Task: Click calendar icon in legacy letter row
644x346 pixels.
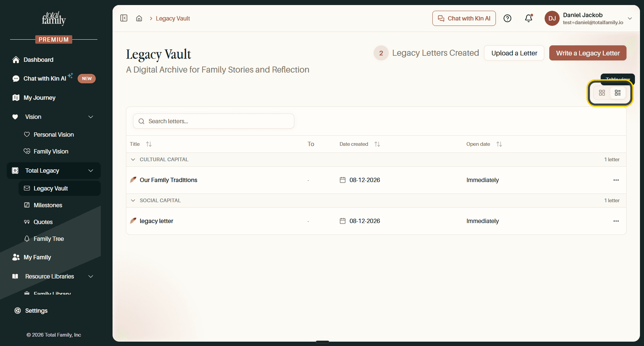Action: point(343,221)
